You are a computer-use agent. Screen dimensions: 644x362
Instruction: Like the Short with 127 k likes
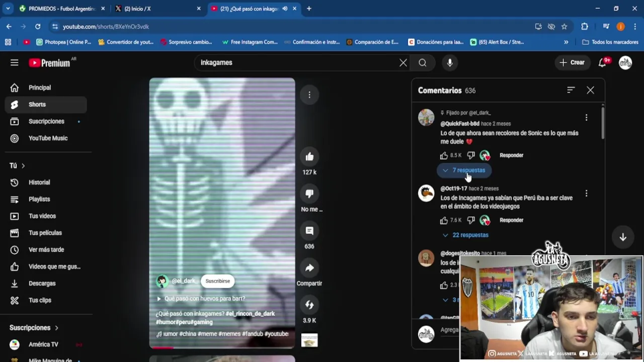[x=309, y=157]
